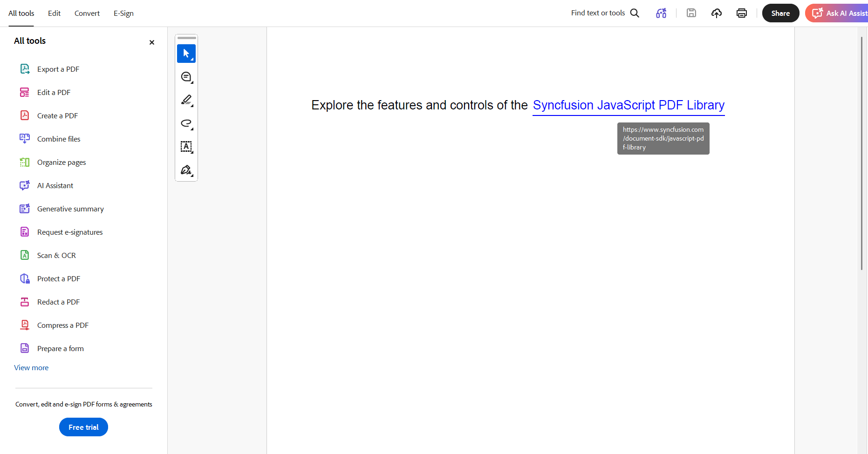This screenshot has width=868, height=454.
Task: Click the Scan & OCR icon
Action: (x=25, y=255)
